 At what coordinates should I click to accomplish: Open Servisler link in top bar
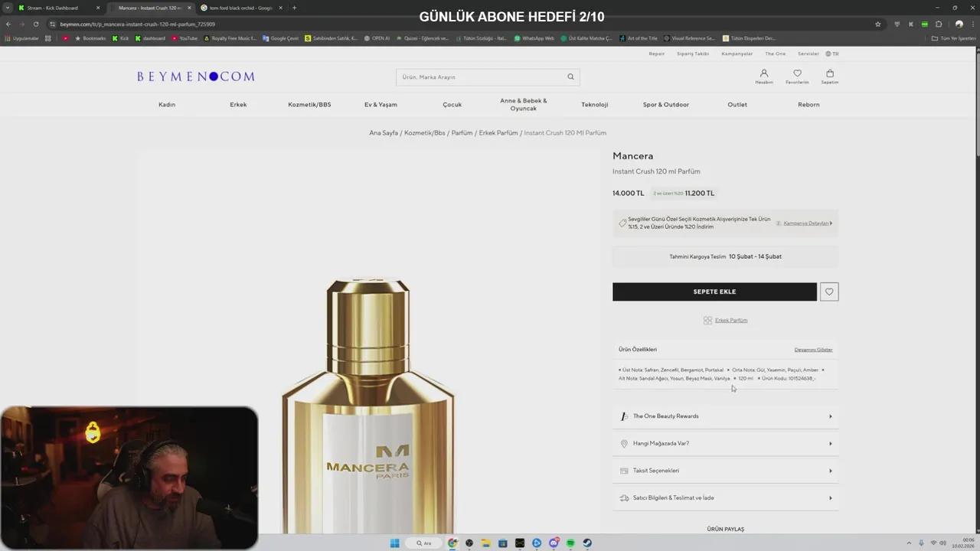[x=808, y=54]
